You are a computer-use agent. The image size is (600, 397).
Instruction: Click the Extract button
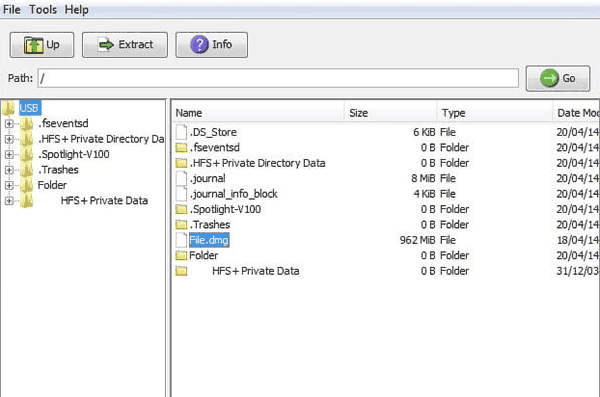click(x=125, y=45)
